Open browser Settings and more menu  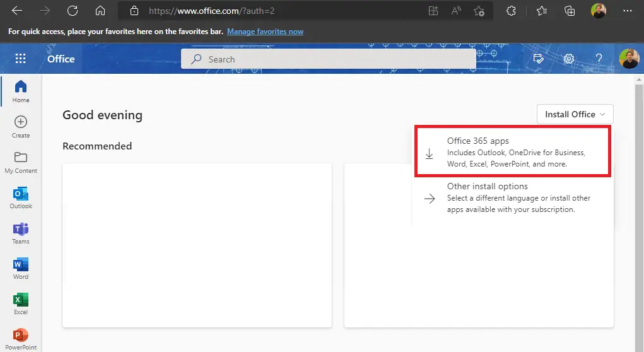pos(628,11)
